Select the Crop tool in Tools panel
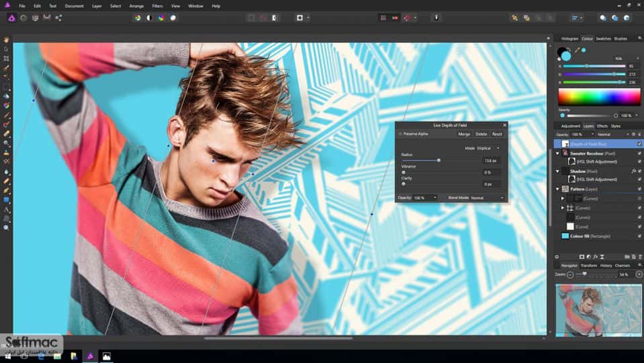644x363 pixels. click(6, 58)
